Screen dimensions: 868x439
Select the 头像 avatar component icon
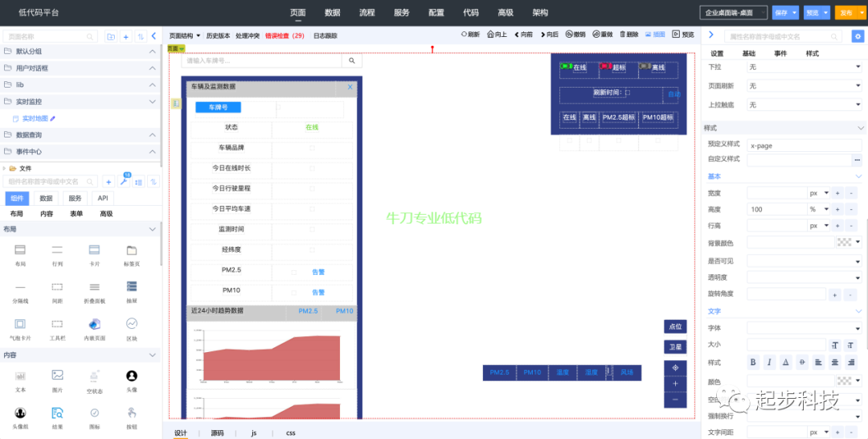pos(132,375)
